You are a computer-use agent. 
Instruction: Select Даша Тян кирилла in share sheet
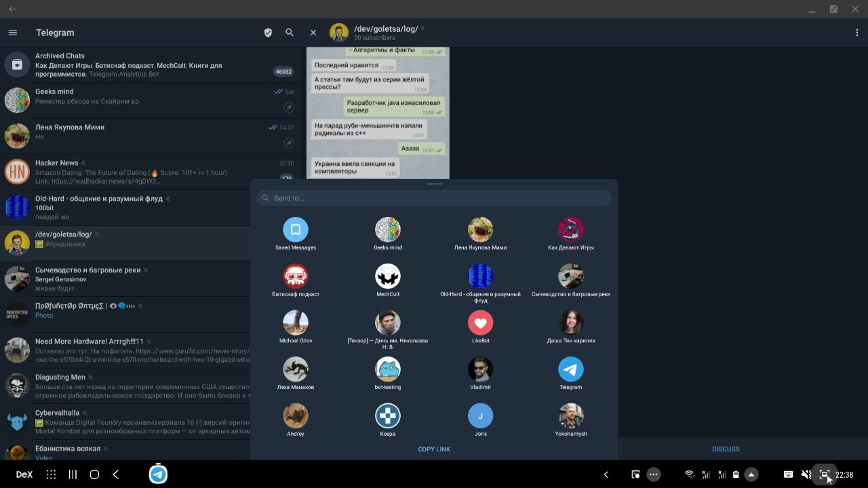tap(571, 327)
